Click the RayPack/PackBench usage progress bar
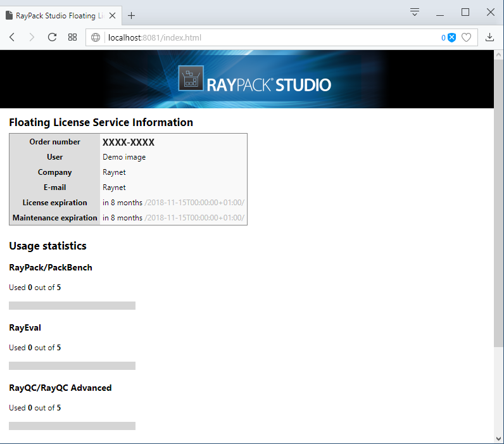504x444 pixels. click(72, 305)
